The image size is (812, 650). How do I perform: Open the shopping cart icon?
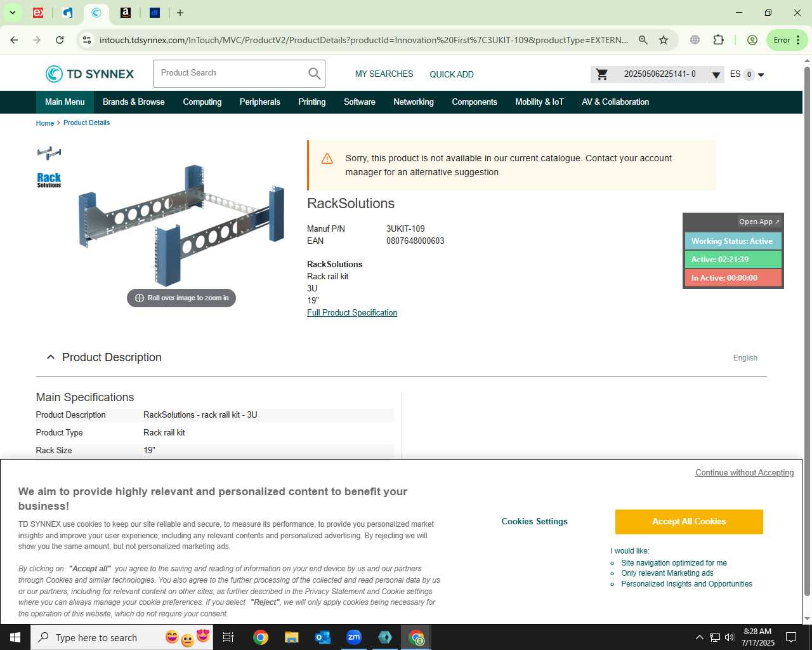tap(602, 74)
